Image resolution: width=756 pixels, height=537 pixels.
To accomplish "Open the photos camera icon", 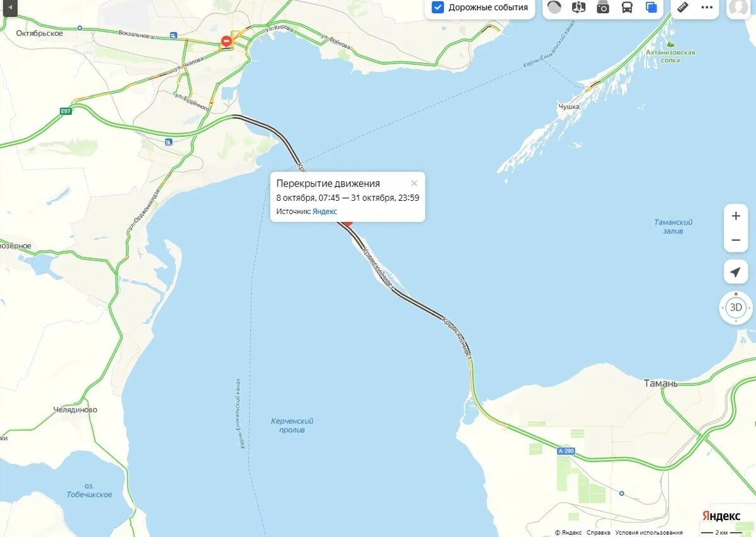I will pos(603,8).
